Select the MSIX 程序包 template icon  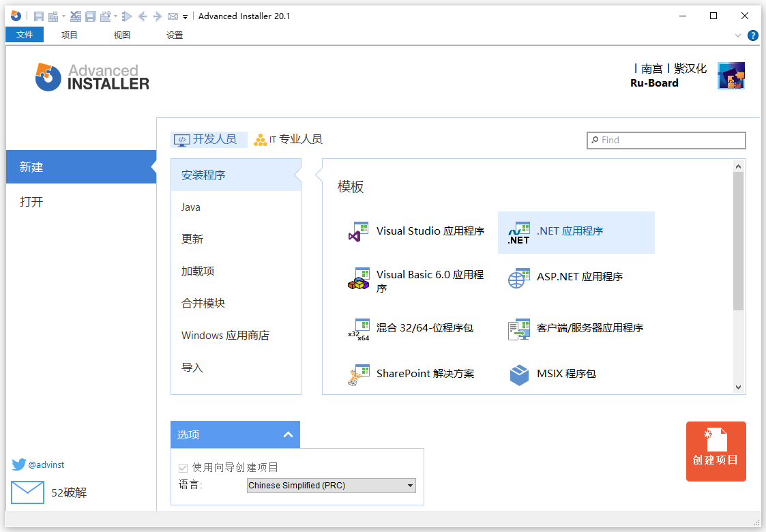519,374
